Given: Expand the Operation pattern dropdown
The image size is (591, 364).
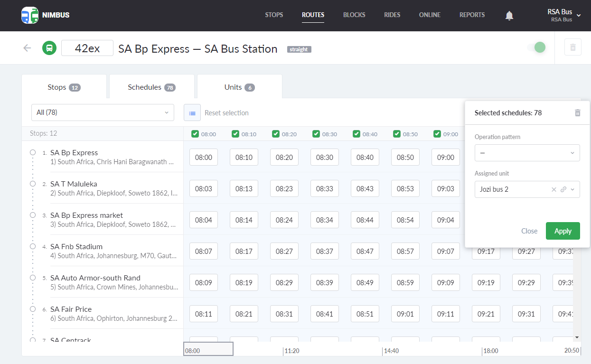Looking at the screenshot, I should pos(527,153).
